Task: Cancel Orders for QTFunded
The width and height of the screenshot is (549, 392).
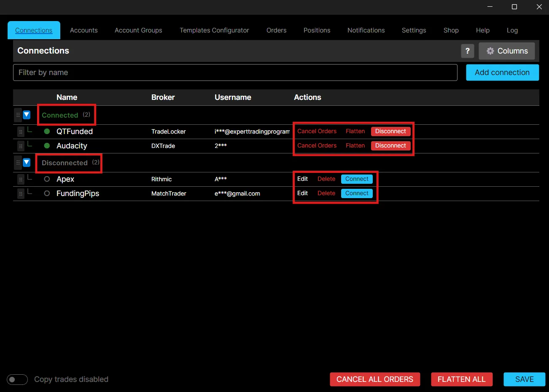Action: (x=317, y=132)
